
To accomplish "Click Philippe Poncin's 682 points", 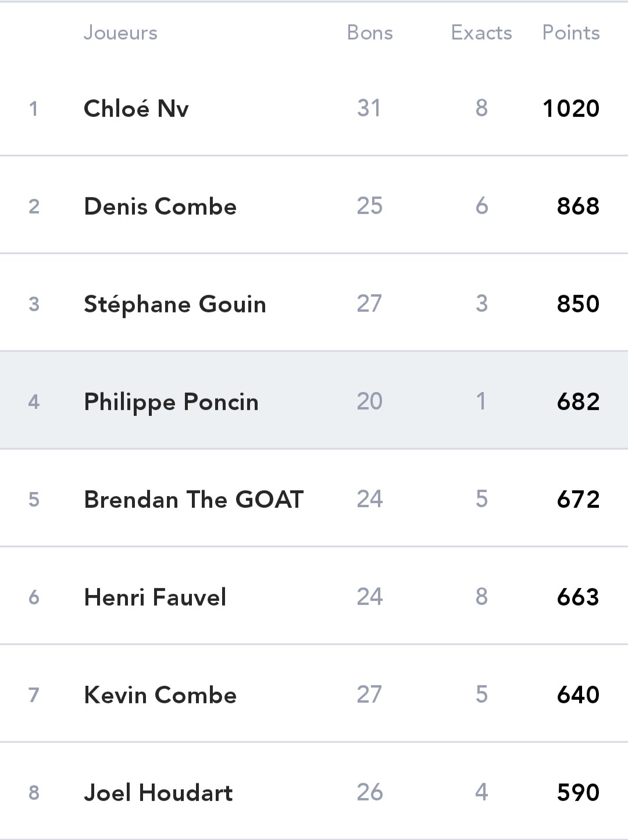I will click(578, 402).
